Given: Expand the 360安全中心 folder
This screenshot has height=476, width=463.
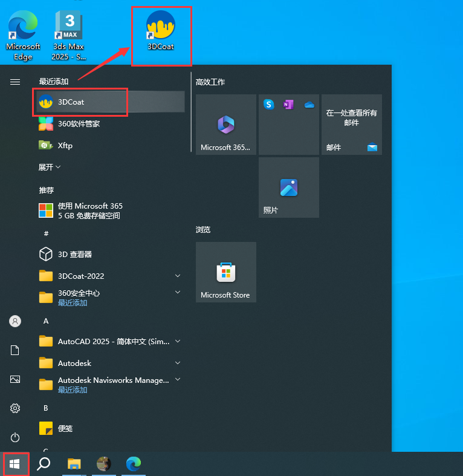Looking at the screenshot, I should coord(111,298).
